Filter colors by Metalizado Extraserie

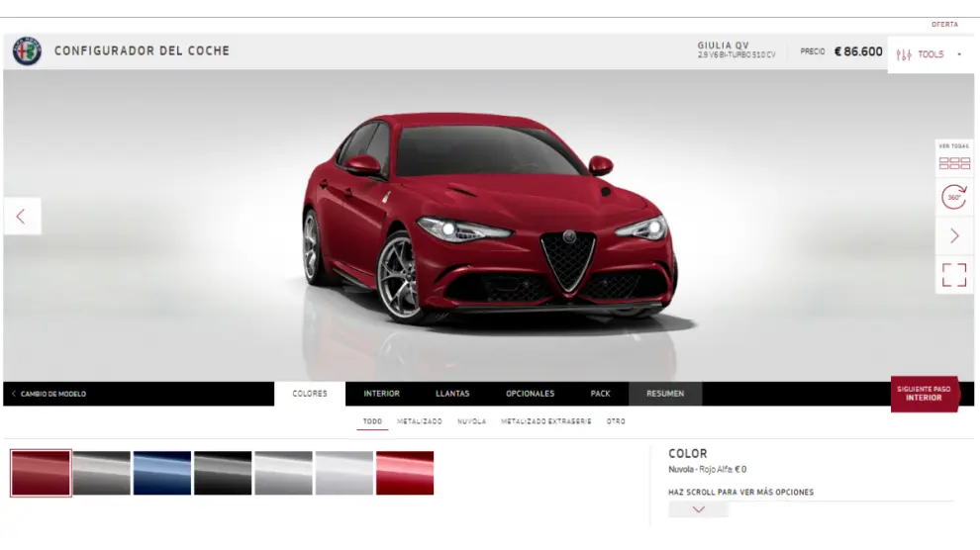[x=545, y=421]
